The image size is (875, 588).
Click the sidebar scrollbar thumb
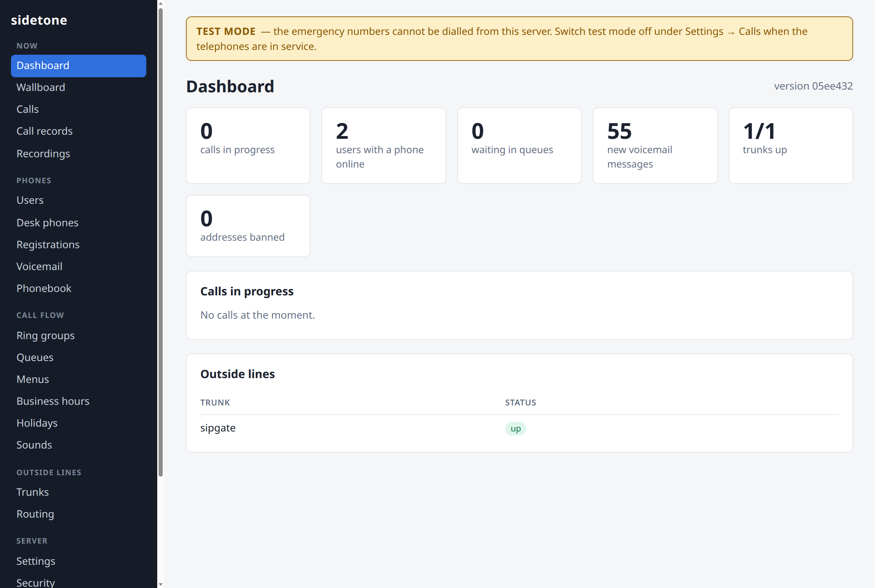click(x=160, y=242)
